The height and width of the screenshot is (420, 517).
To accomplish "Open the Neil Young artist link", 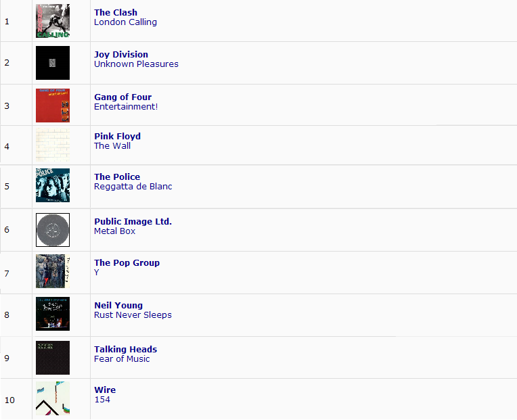I will [118, 306].
